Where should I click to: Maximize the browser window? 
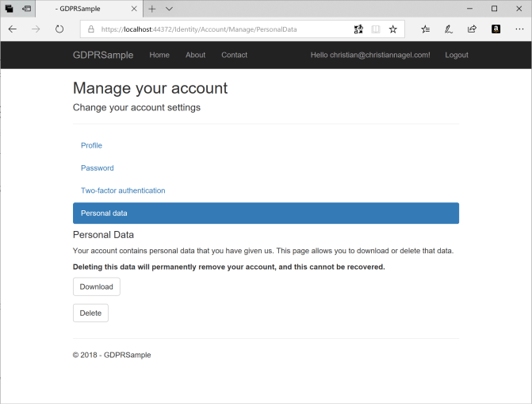tap(494, 9)
